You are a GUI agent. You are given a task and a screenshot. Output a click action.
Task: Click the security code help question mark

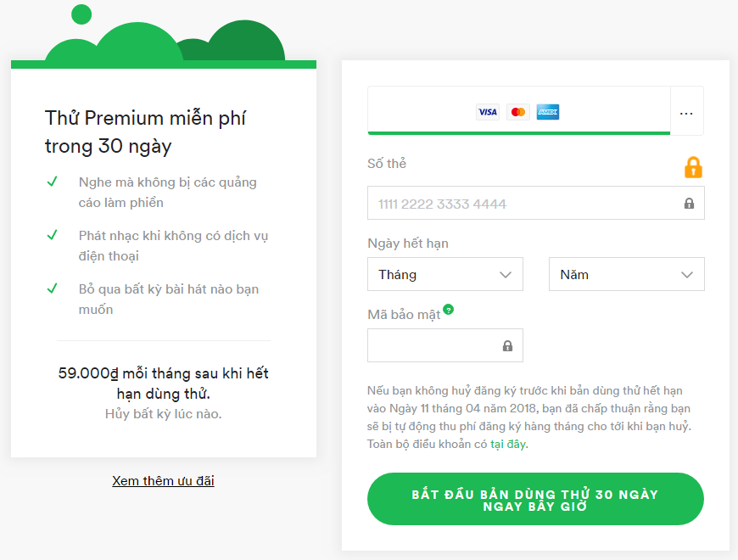point(448,310)
